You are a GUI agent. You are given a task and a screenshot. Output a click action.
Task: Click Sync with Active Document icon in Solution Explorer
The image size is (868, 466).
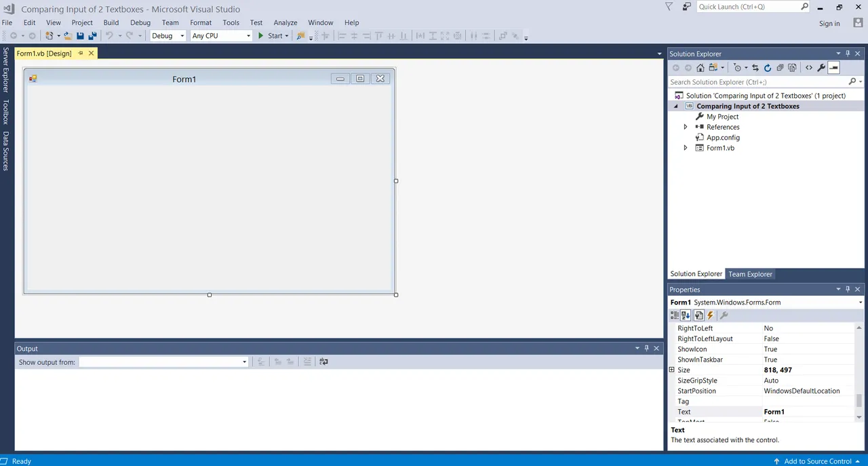coord(755,68)
